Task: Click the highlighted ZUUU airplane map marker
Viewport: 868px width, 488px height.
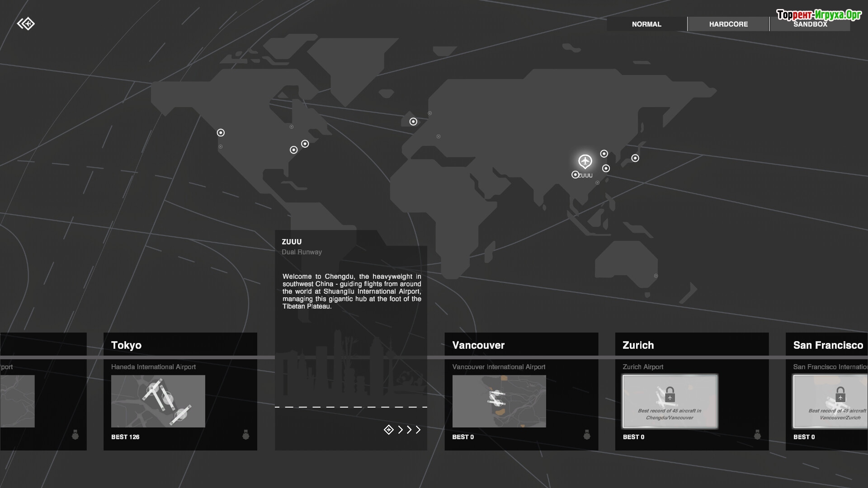Action: click(x=585, y=161)
